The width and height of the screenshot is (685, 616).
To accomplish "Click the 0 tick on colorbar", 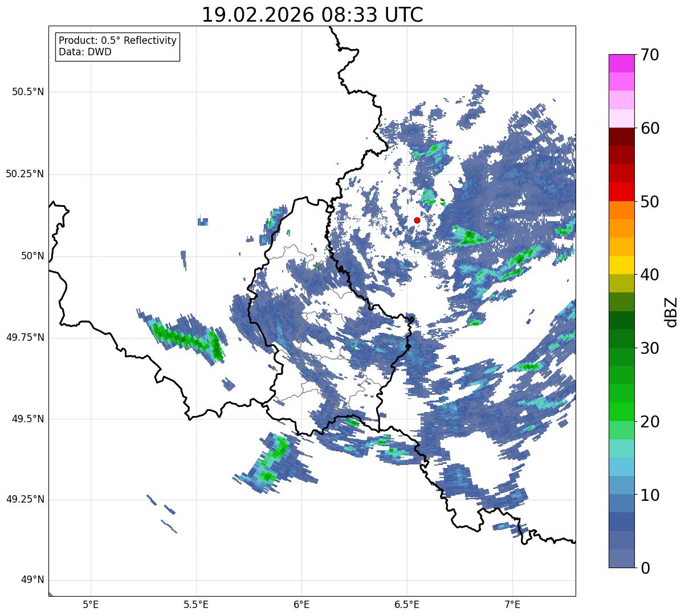I will pos(645,568).
